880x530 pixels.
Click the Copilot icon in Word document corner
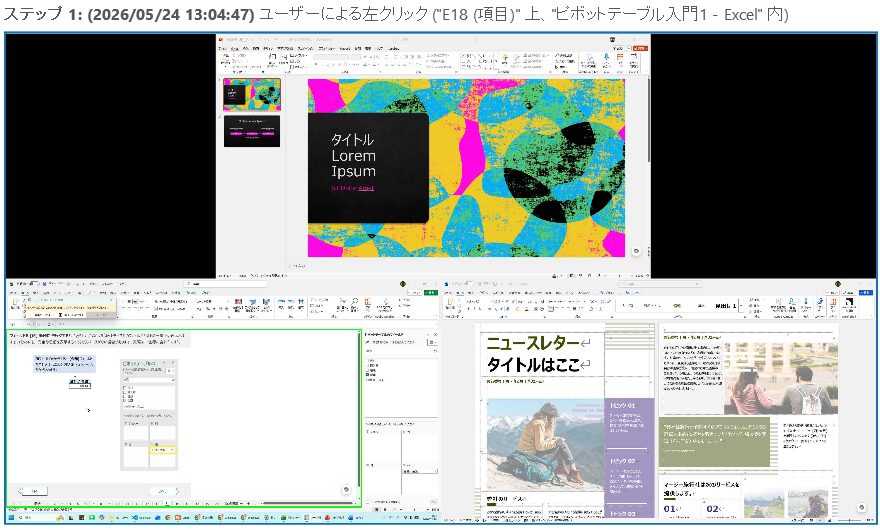[x=861, y=507]
